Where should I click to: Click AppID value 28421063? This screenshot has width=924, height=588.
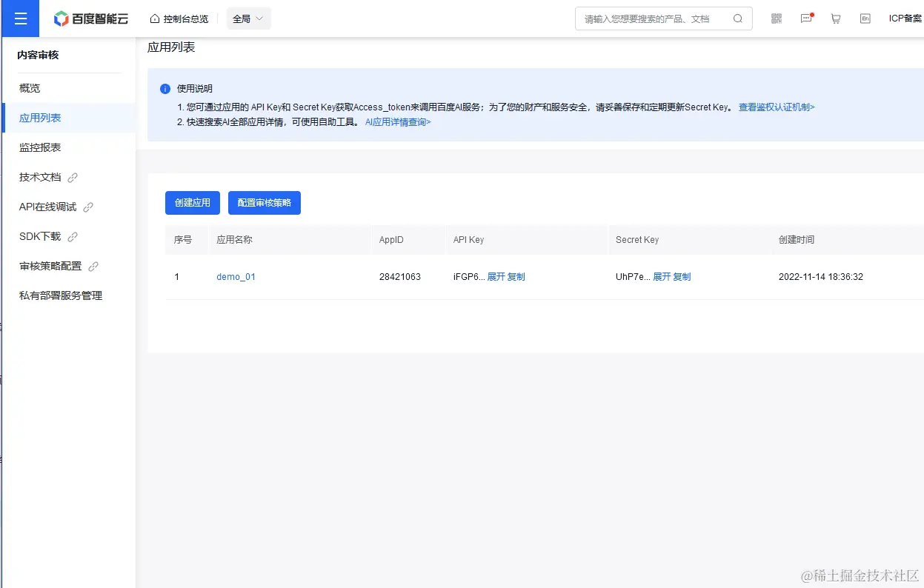400,277
